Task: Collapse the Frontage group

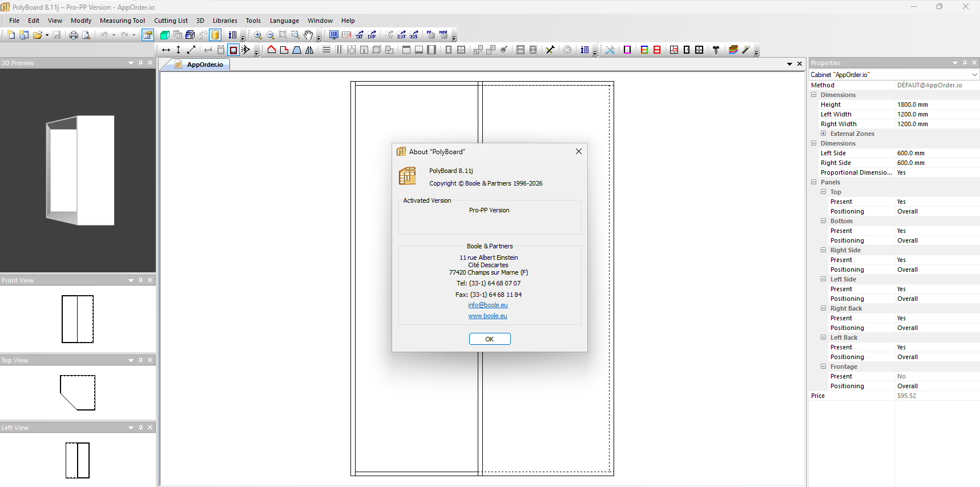Action: point(823,367)
